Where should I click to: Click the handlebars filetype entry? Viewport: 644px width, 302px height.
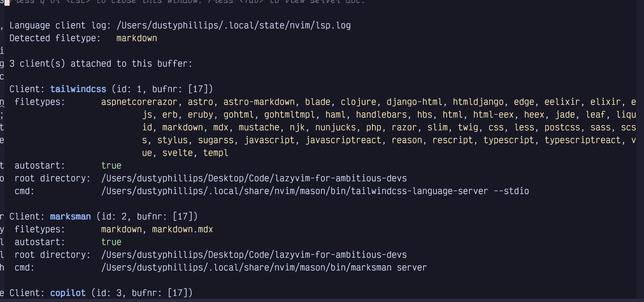(381, 115)
